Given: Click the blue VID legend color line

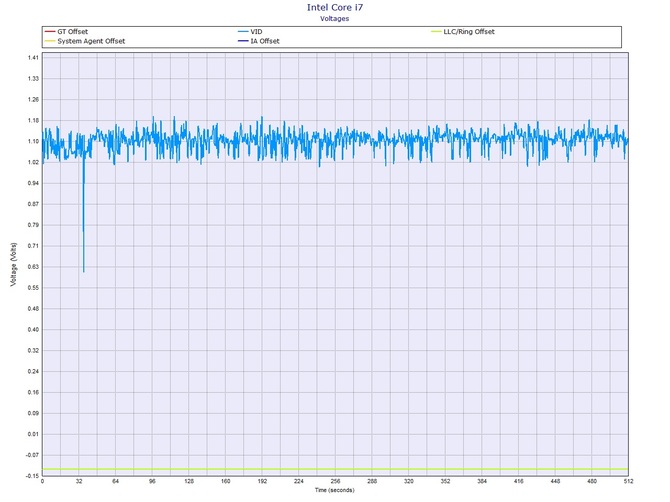Looking at the screenshot, I should (x=243, y=32).
